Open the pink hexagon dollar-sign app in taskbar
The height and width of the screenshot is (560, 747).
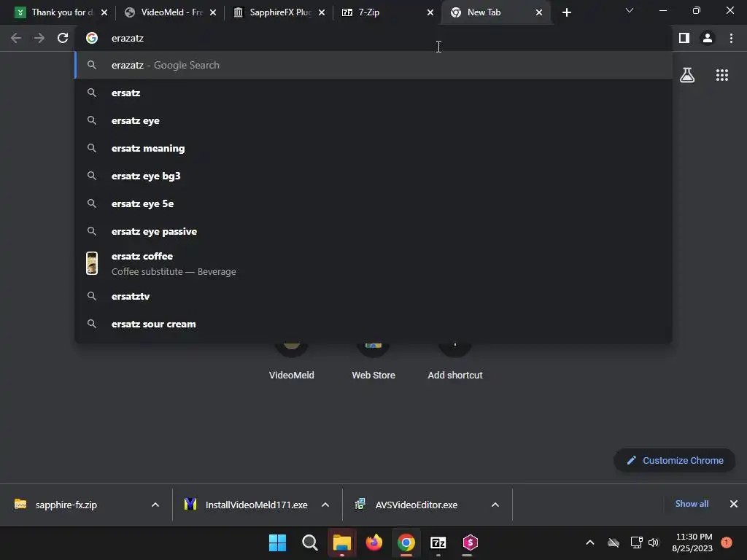[471, 542]
